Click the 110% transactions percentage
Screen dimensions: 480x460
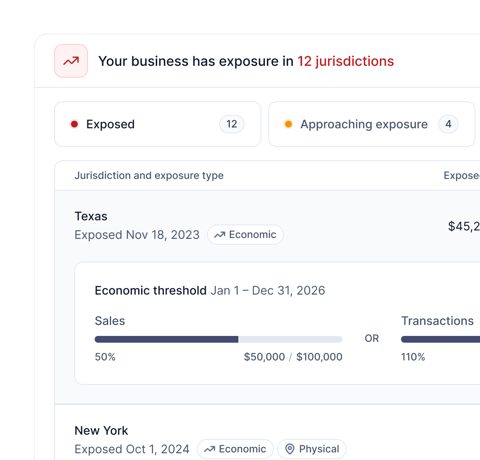pos(413,357)
